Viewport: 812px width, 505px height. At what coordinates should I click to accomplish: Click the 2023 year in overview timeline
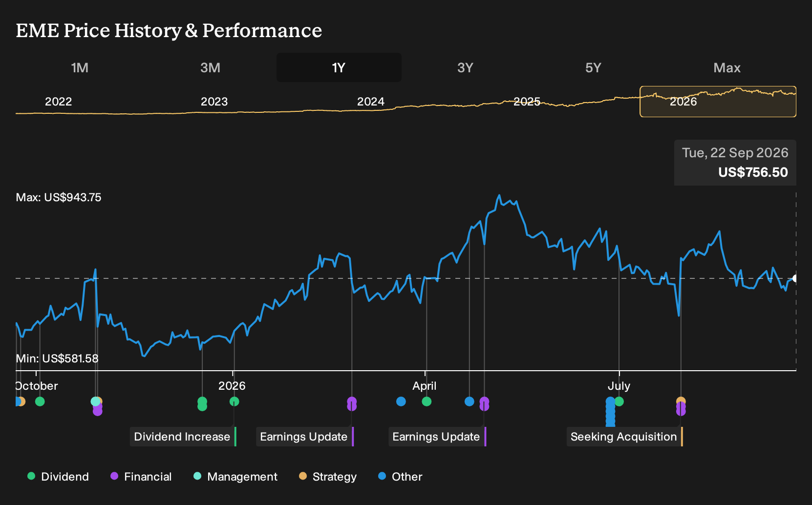214,102
